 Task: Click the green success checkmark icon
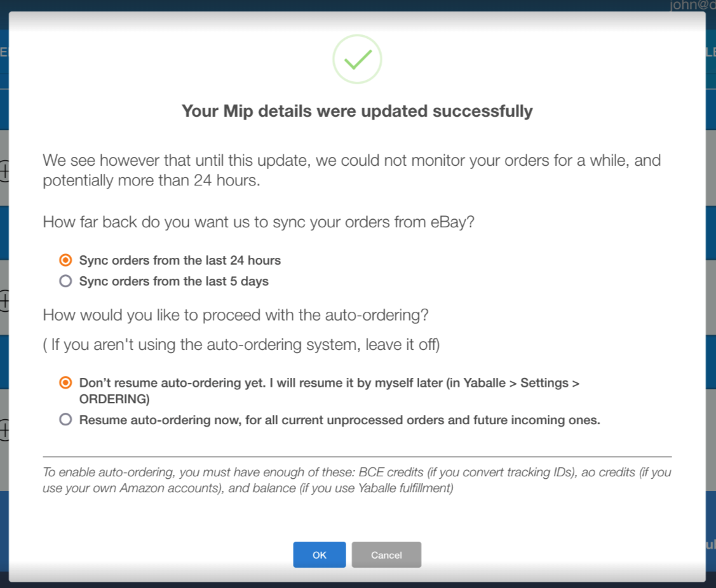click(357, 59)
